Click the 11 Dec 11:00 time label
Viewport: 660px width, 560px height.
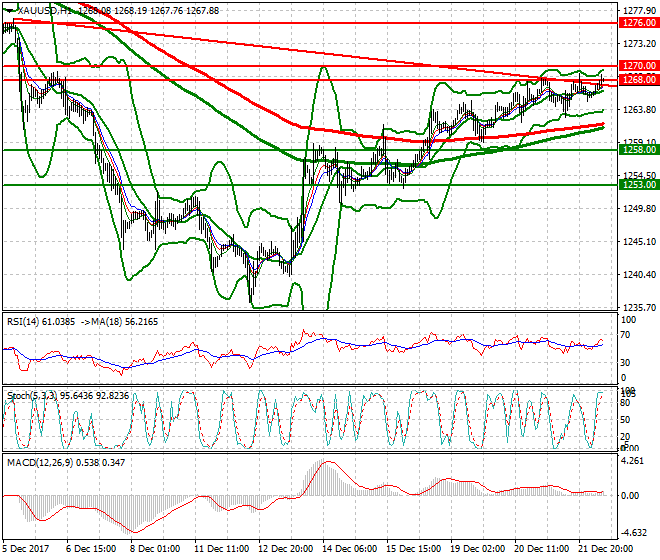tap(221, 549)
